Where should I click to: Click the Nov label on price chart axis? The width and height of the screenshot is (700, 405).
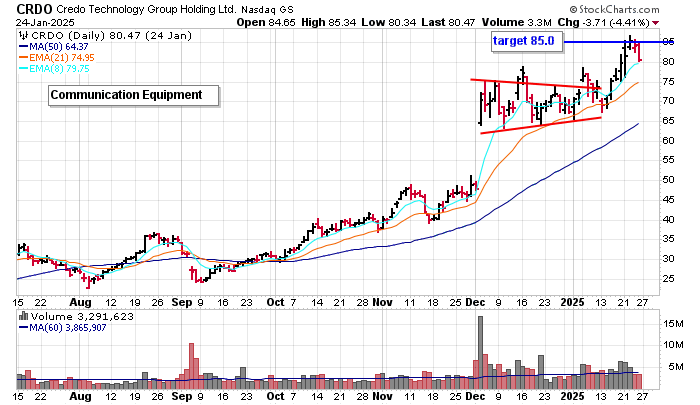pos(383,302)
